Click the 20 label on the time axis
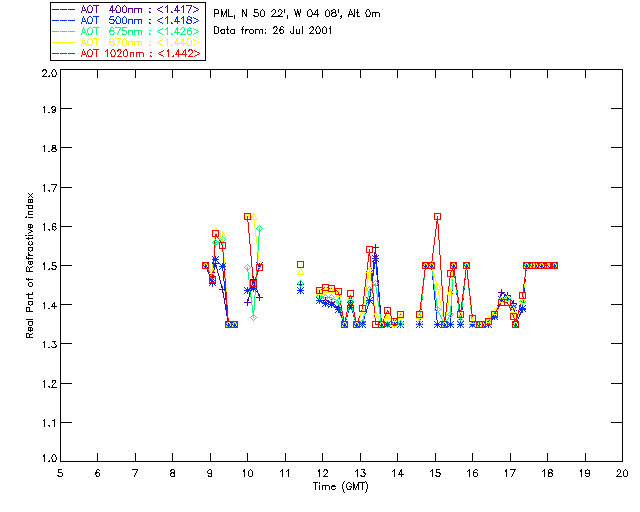Image resolution: width=640 pixels, height=512 pixels. [622, 473]
